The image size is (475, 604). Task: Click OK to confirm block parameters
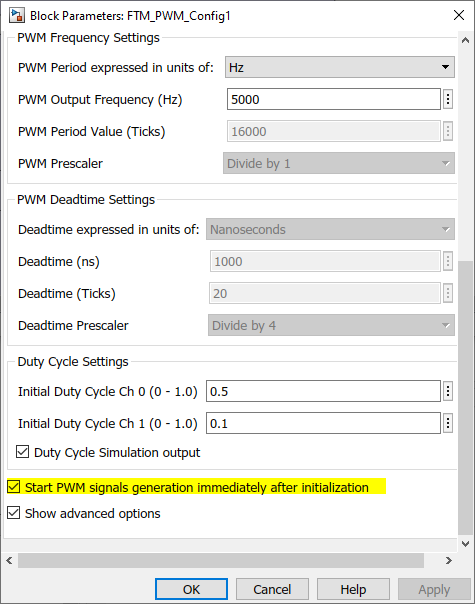click(x=191, y=589)
